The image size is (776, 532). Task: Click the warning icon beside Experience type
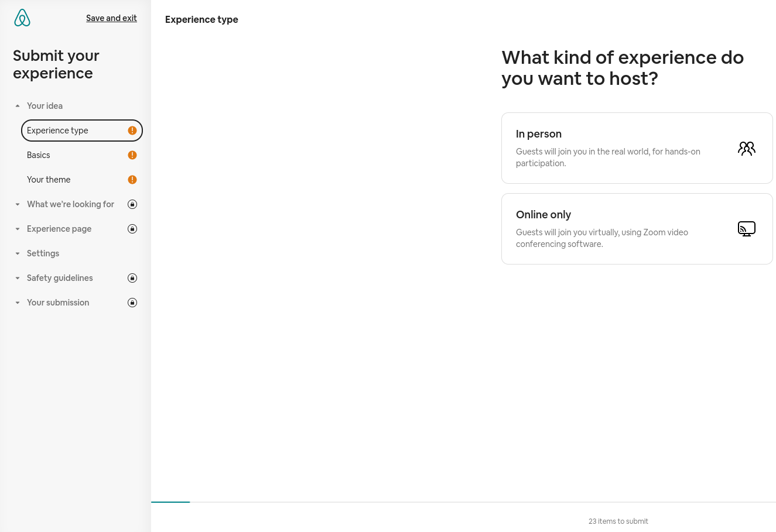132,131
